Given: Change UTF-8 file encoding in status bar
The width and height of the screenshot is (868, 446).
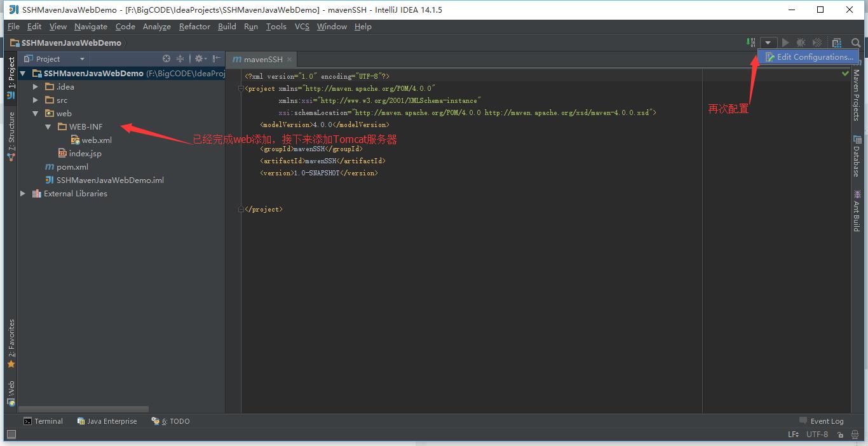Looking at the screenshot, I should click(x=817, y=435).
